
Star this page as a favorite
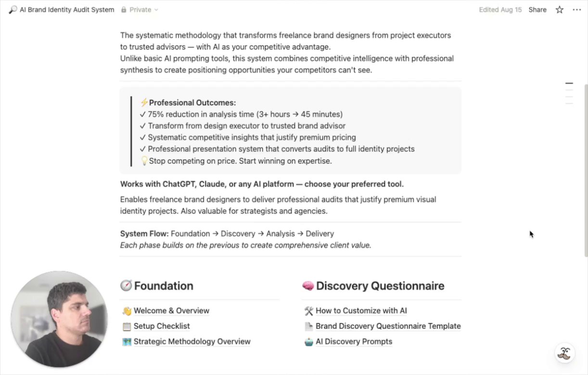pos(560,10)
